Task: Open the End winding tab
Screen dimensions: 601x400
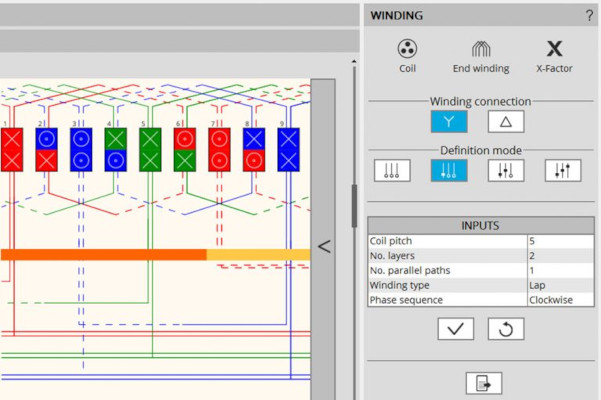Action: click(481, 56)
